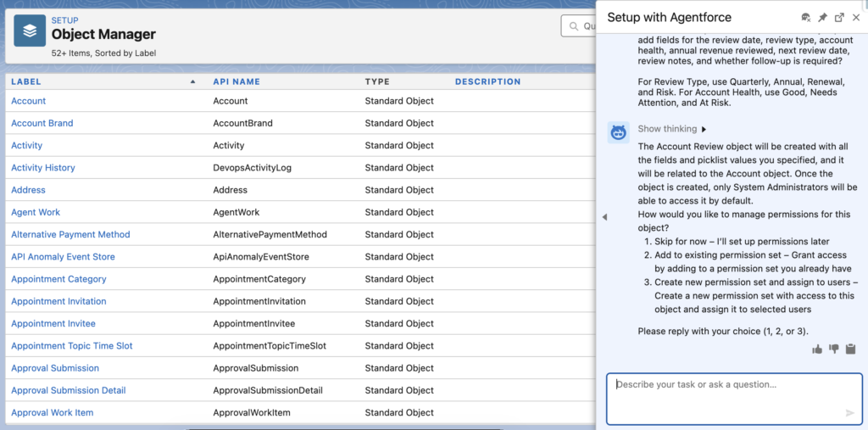This screenshot has width=868, height=430.
Task: Open the Approval Submission Detail object
Action: [x=68, y=390]
